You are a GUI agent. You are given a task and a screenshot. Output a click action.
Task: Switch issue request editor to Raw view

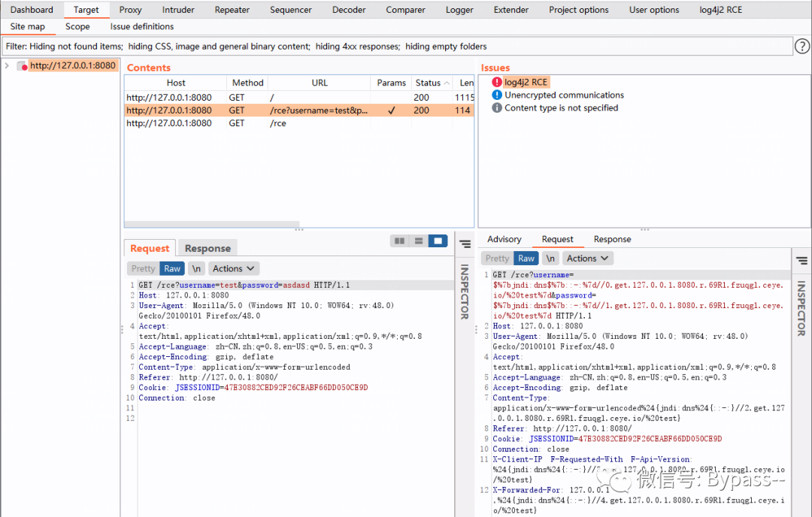pos(526,258)
